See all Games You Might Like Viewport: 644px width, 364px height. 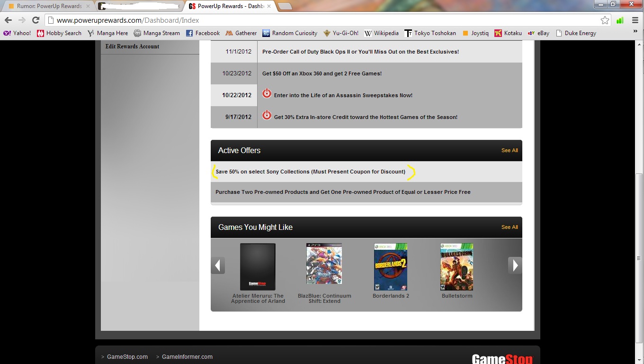[510, 227]
